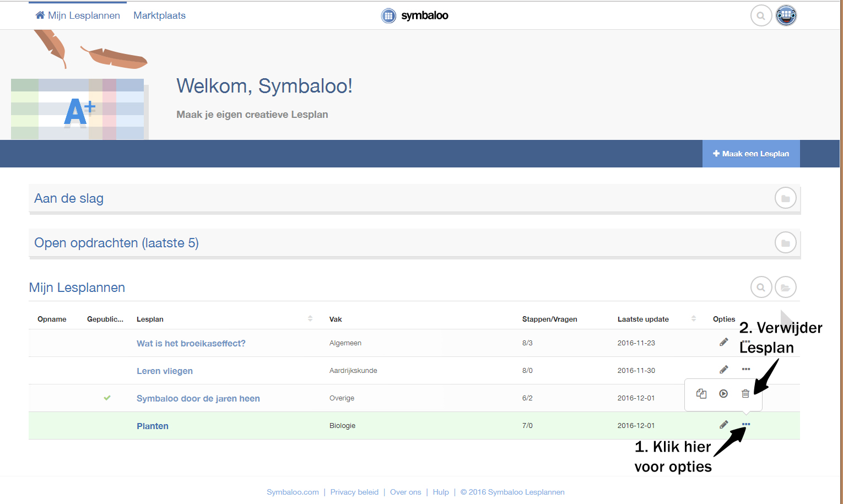843x504 pixels.
Task: Open more options for Leren vliegen
Action: 746,369
